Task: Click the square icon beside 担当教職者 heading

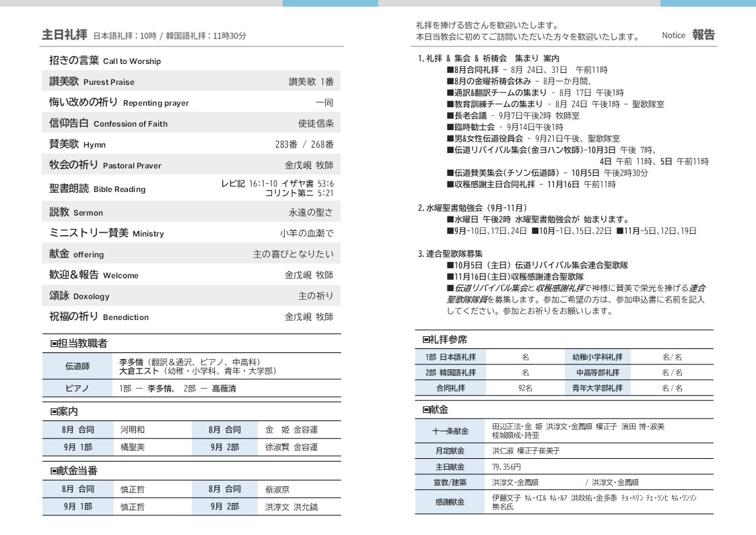Action: (x=54, y=344)
